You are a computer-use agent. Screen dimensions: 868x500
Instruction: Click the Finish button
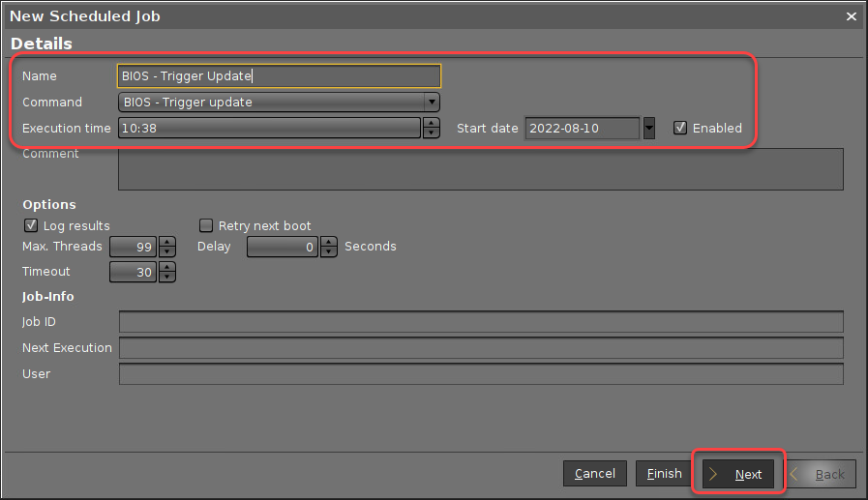point(664,474)
